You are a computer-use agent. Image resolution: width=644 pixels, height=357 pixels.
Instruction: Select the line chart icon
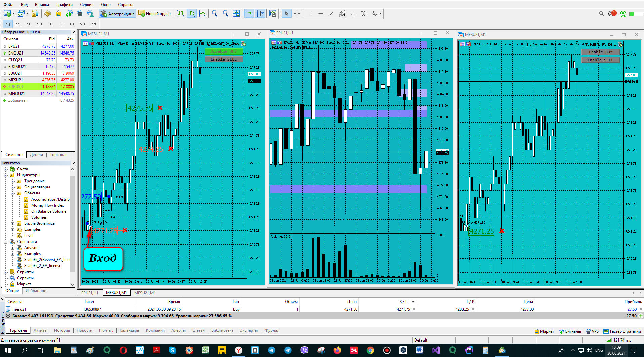pyautogui.click(x=202, y=14)
